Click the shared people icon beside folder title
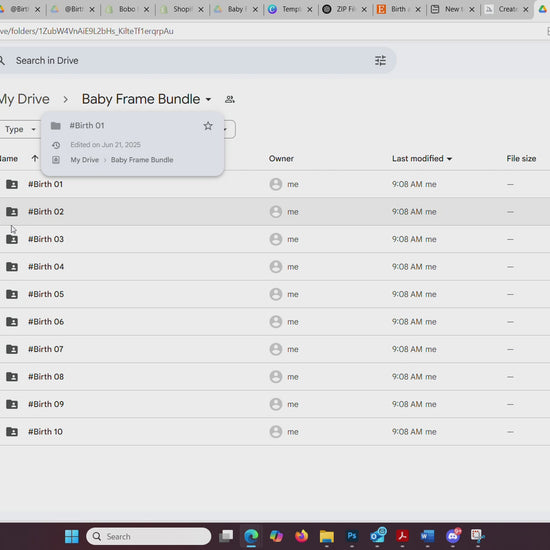Viewport: 550px width, 550px height. (230, 99)
